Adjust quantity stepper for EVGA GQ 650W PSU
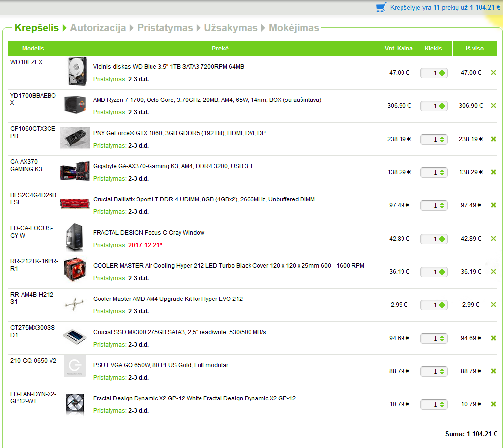 point(442,371)
